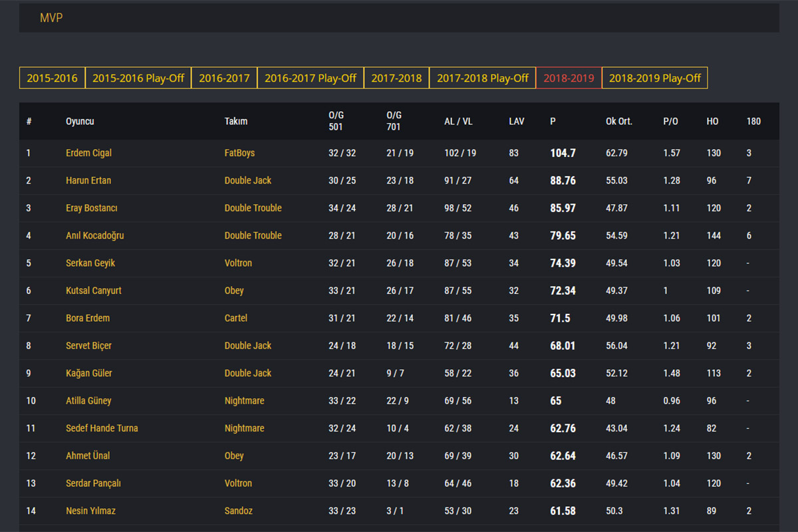Open player profile for Erdem Cigal

(88, 153)
